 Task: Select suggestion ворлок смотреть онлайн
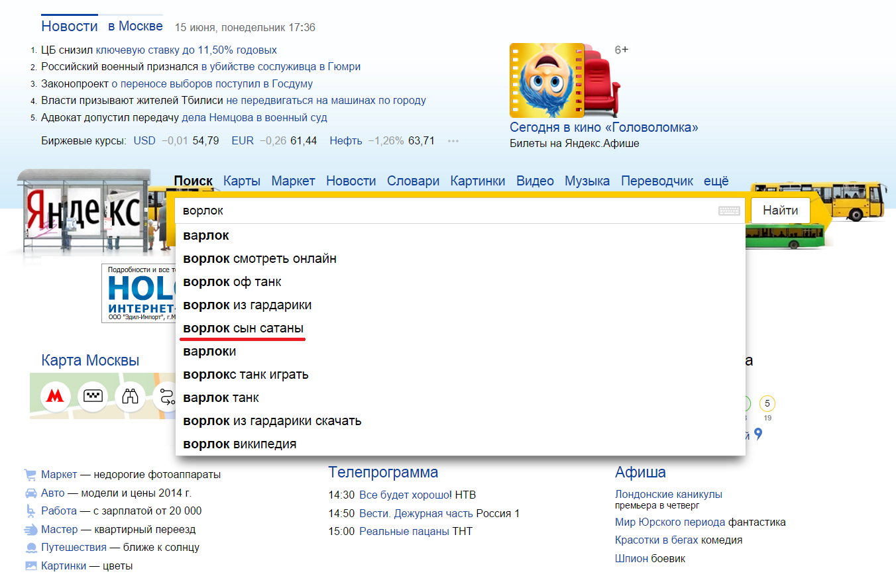[461, 258]
